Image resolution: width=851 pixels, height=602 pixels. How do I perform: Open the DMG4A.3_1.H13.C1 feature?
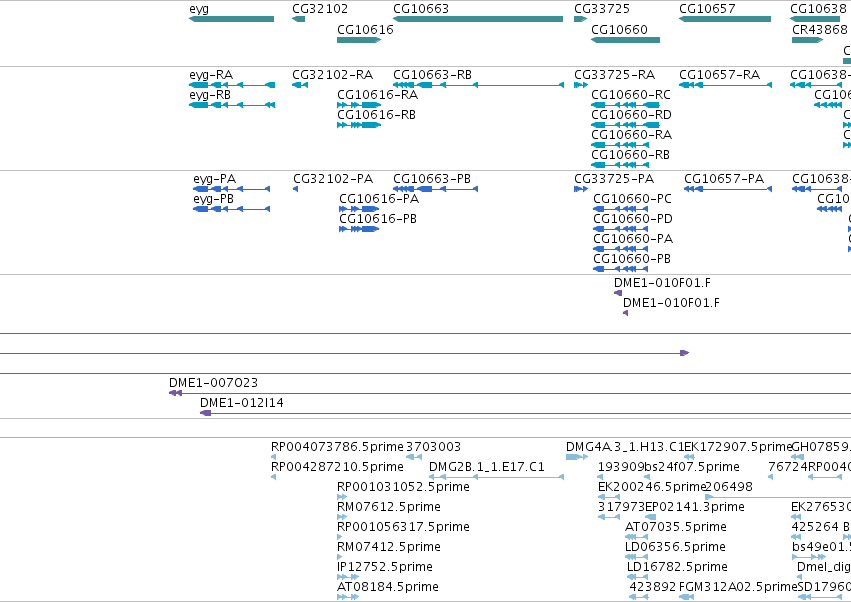577,457
